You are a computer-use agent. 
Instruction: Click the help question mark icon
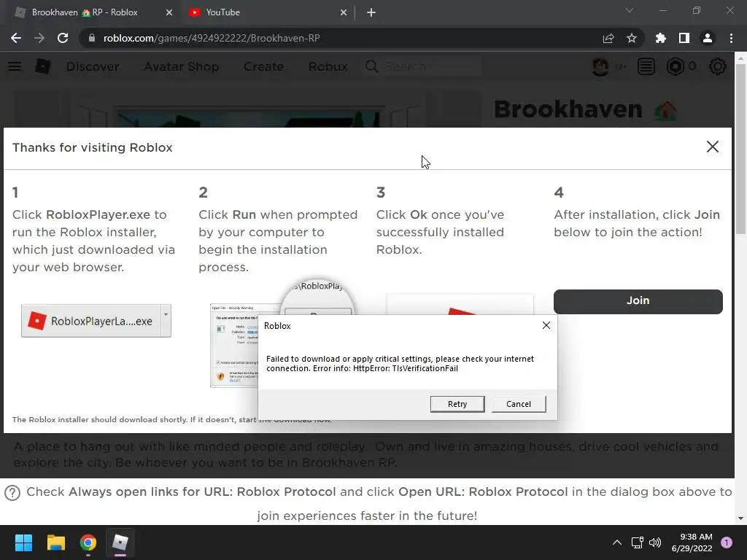(12, 492)
